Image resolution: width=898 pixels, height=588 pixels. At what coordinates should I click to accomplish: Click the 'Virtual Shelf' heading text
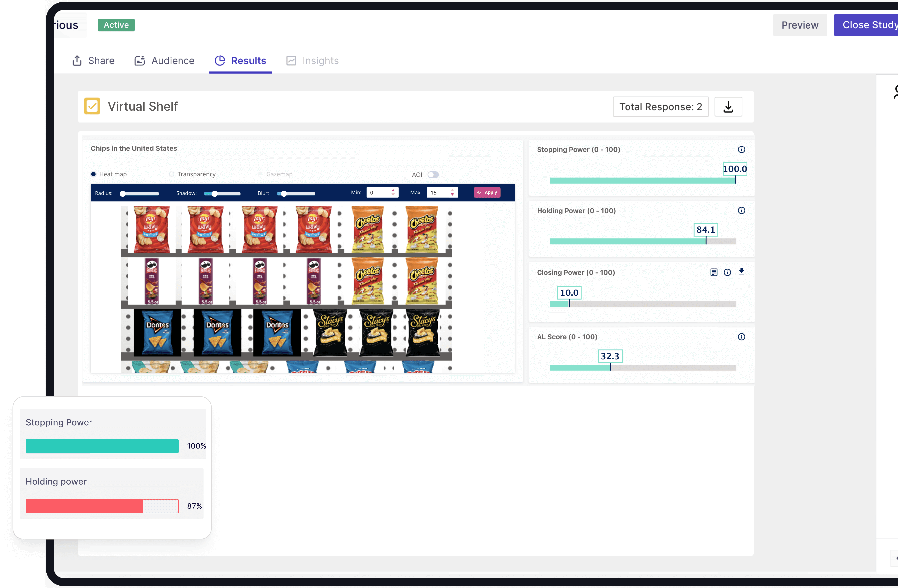(x=143, y=106)
